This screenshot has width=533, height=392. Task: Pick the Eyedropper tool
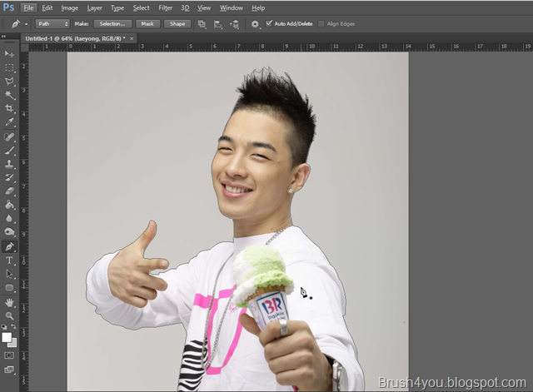(9, 122)
